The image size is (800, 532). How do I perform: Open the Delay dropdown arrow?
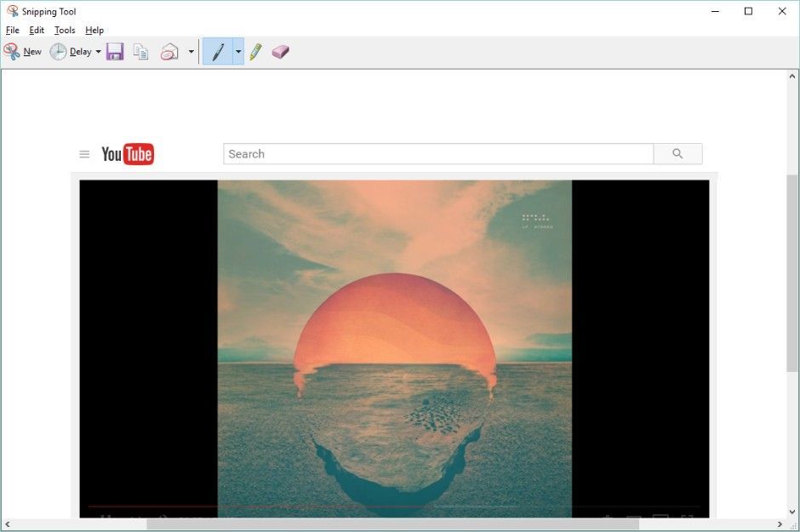click(x=99, y=52)
